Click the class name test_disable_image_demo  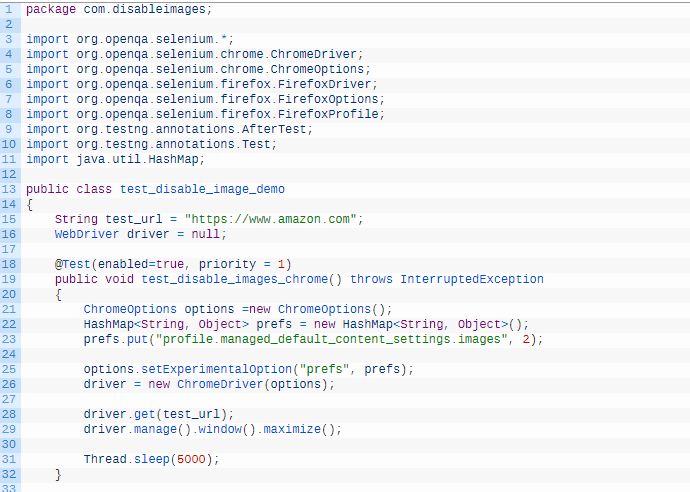202,189
